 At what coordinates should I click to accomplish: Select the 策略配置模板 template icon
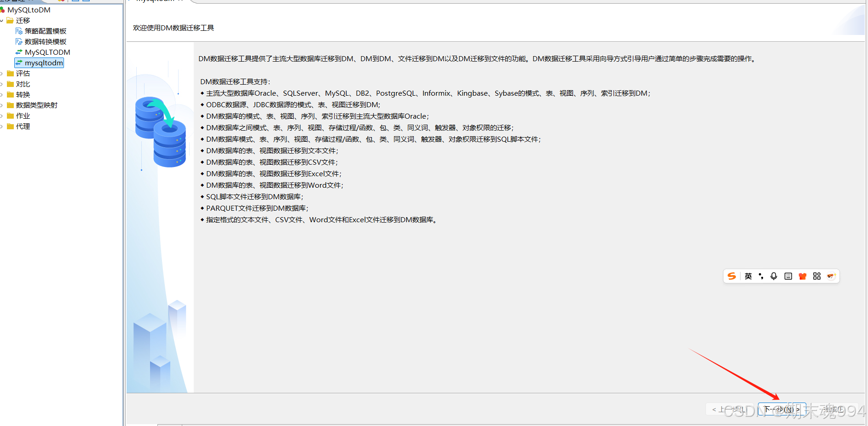click(x=19, y=31)
